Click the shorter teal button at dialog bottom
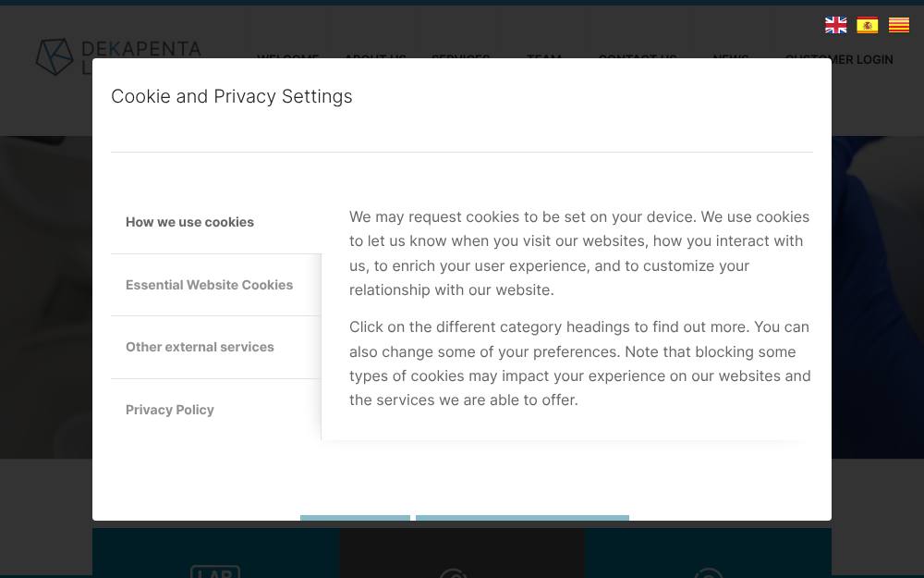This screenshot has height=578, width=924. pyautogui.click(x=355, y=518)
